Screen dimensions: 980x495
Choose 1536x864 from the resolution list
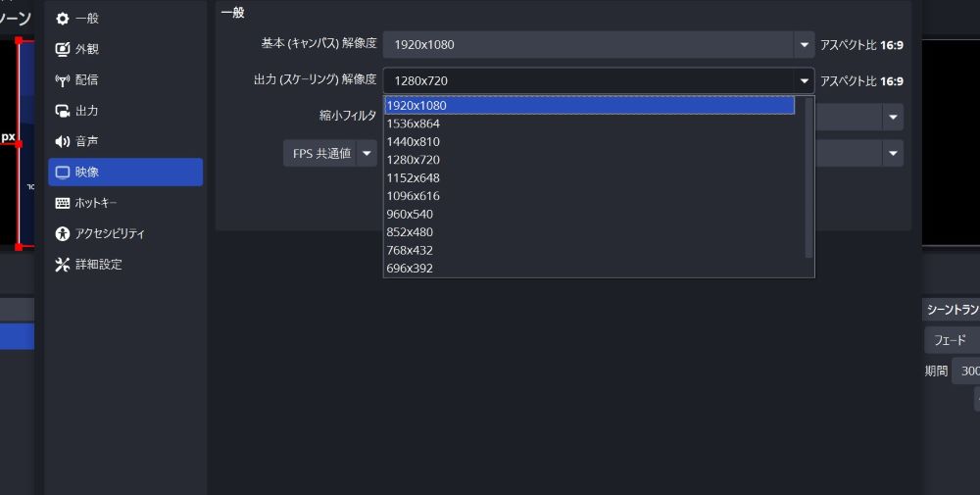[589, 124]
